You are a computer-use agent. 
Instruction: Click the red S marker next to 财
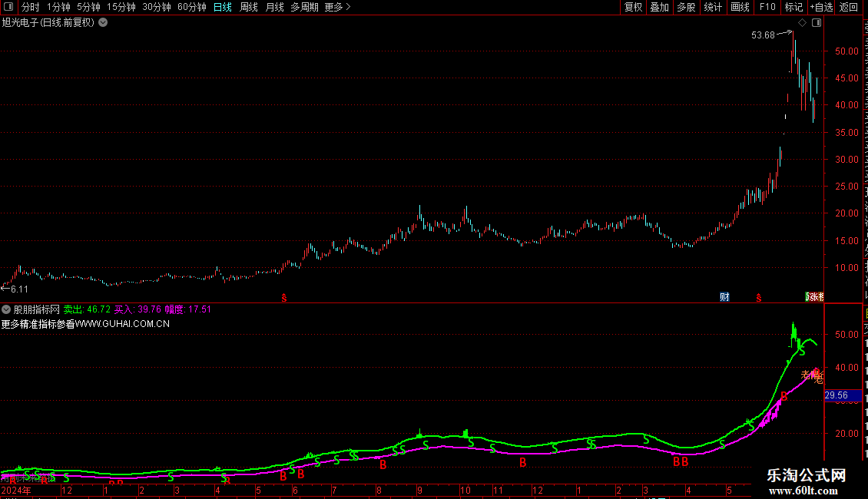pos(759,298)
